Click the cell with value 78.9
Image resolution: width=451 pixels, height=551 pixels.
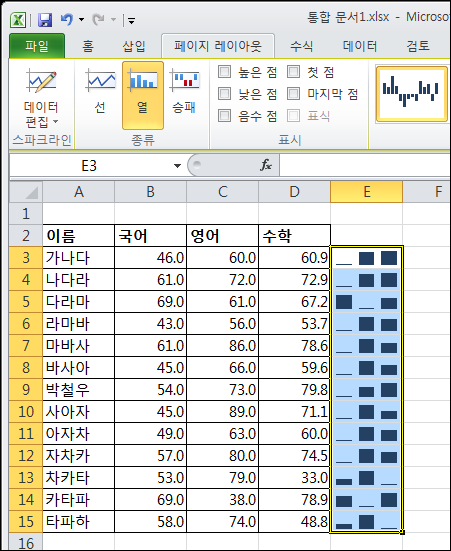[x=295, y=499]
